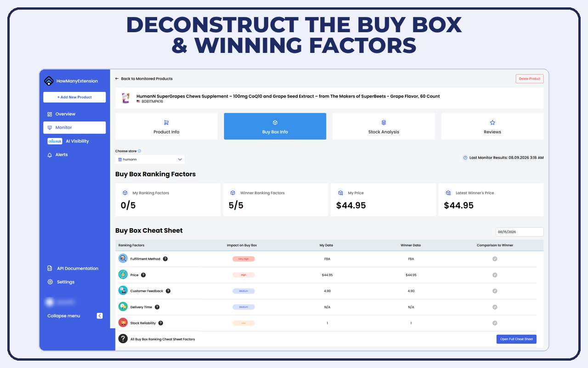Screen dimensions: 588x368
Task: Click the High impact badge in Price row
Action: click(x=243, y=275)
